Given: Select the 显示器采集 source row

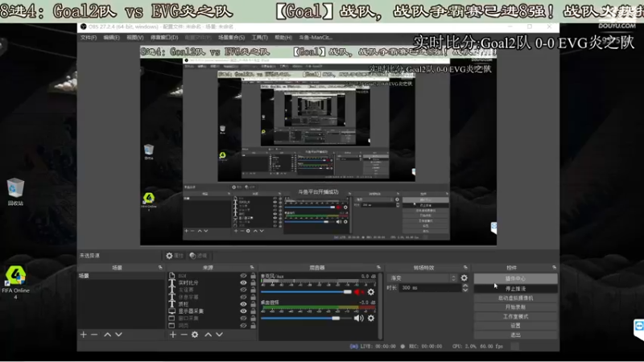Looking at the screenshot, I should [x=213, y=311].
